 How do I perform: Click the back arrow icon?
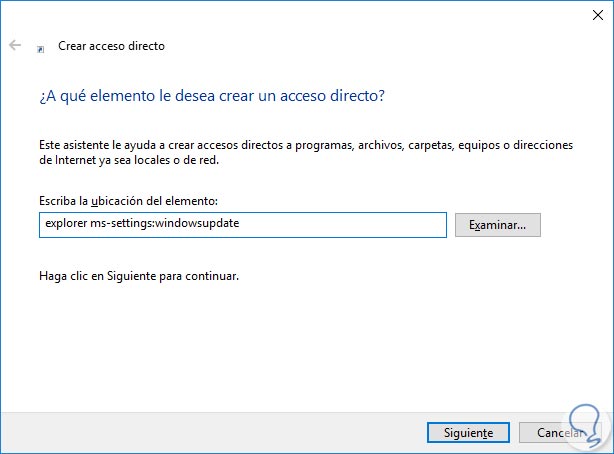pyautogui.click(x=14, y=46)
